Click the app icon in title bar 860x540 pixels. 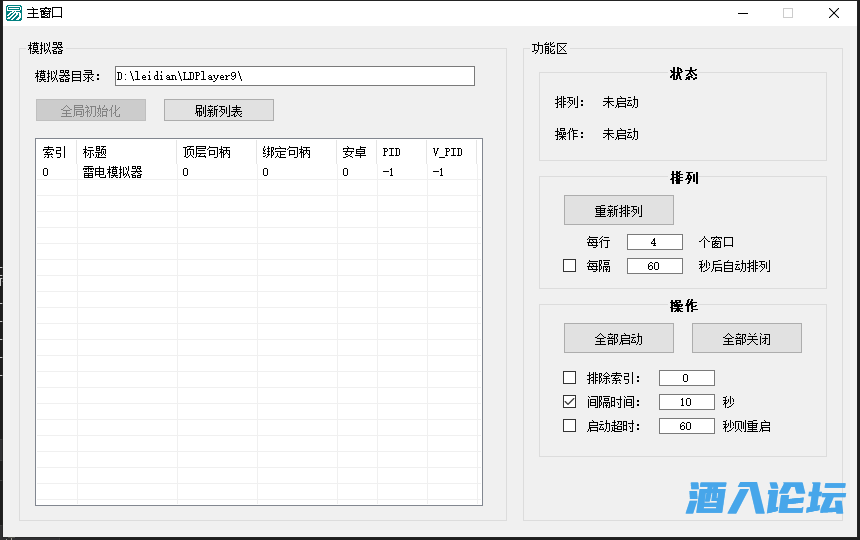point(13,13)
